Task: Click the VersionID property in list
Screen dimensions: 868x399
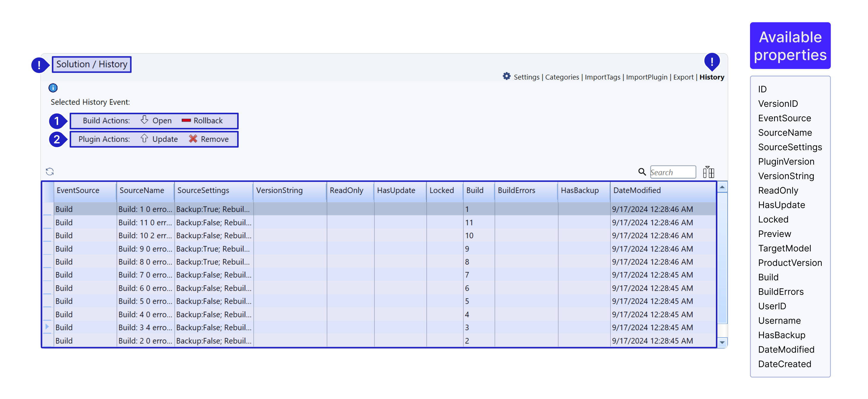Action: 778,104
